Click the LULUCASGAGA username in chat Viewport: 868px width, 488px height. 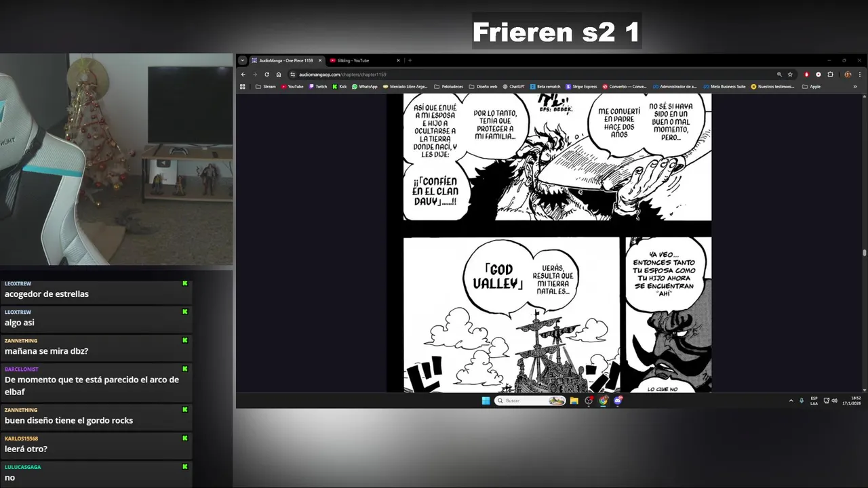tap(22, 467)
